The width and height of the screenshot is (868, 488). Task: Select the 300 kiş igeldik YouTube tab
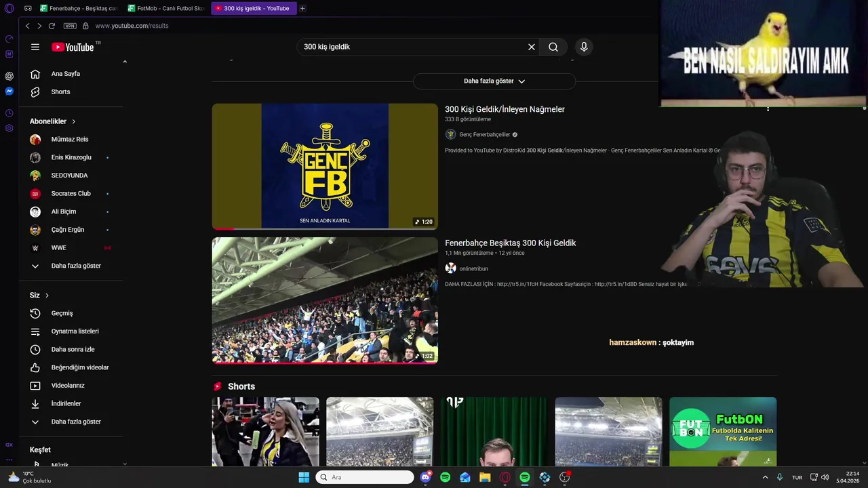pyautogui.click(x=254, y=8)
